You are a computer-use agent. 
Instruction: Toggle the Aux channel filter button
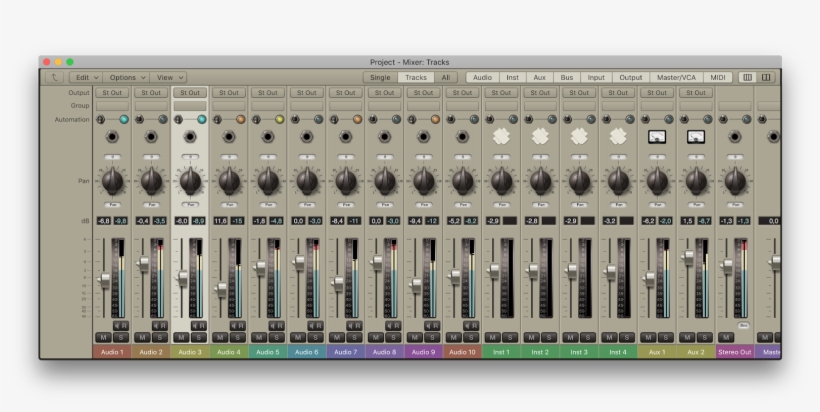tap(540, 77)
